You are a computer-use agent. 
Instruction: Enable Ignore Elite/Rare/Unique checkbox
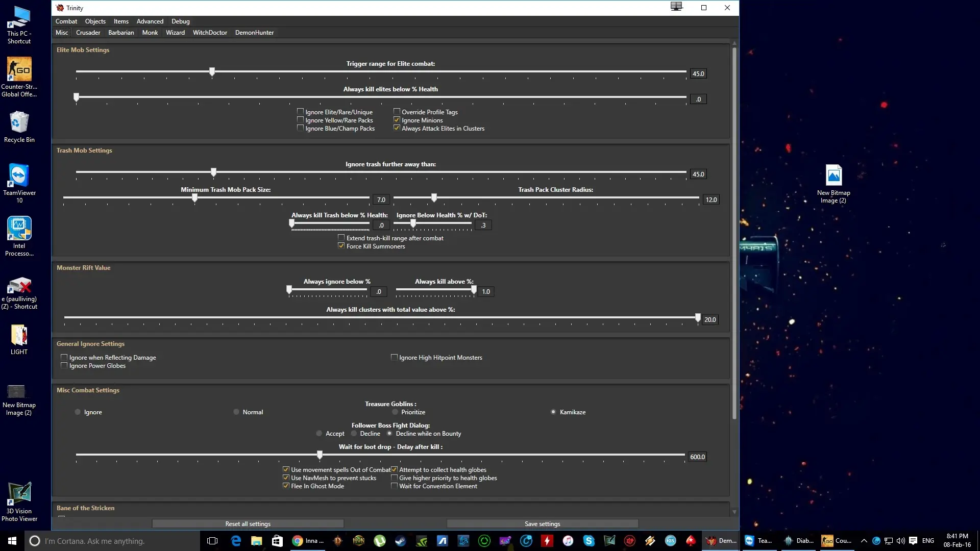(x=301, y=112)
